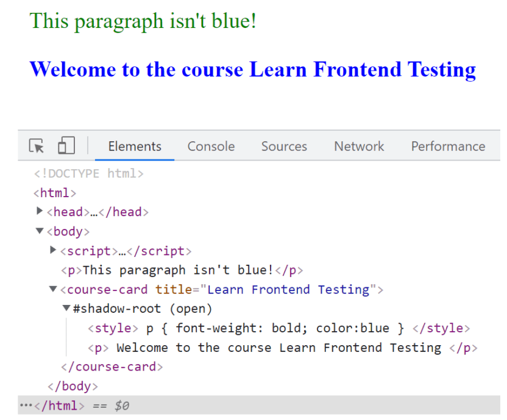507x420 pixels.
Task: Click the ellipsis before closing html tag
Action: pyautogui.click(x=25, y=405)
